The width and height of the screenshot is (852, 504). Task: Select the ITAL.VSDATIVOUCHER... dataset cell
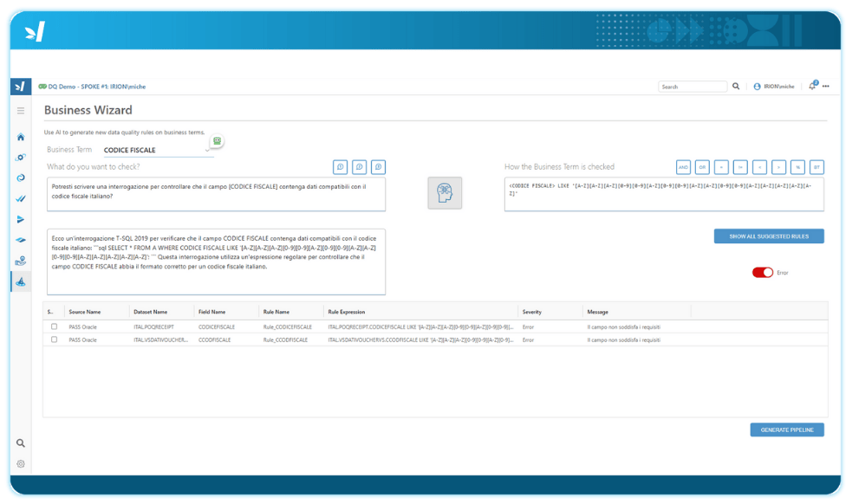161,340
